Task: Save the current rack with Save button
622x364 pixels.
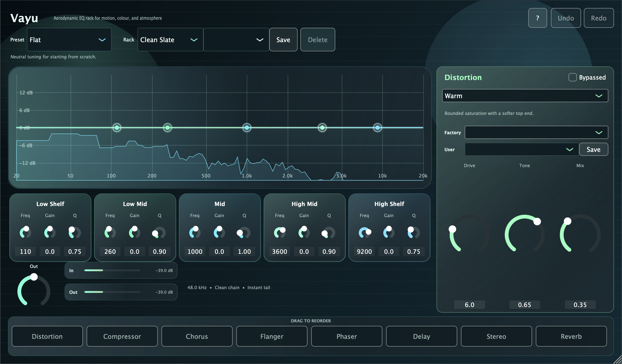Action: tap(283, 40)
